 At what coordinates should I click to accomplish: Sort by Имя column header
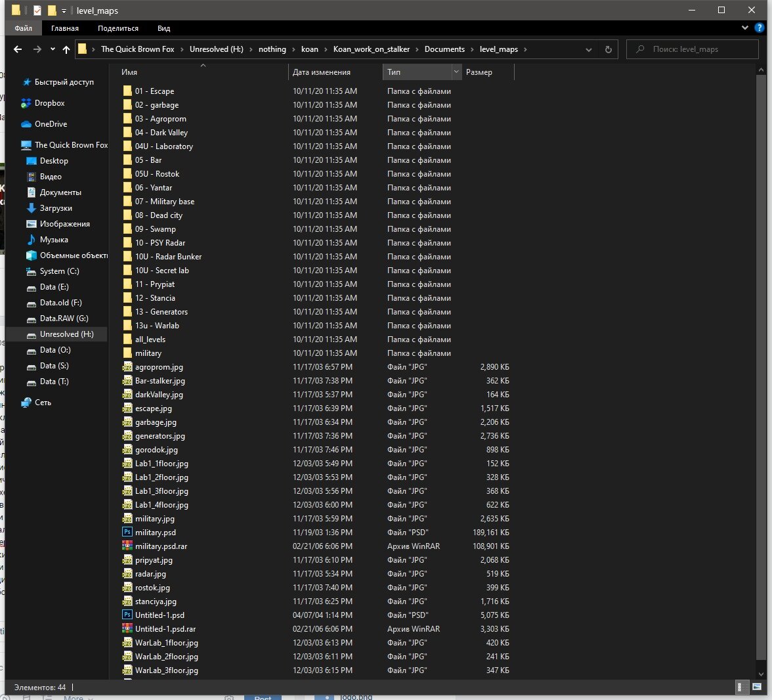(129, 72)
